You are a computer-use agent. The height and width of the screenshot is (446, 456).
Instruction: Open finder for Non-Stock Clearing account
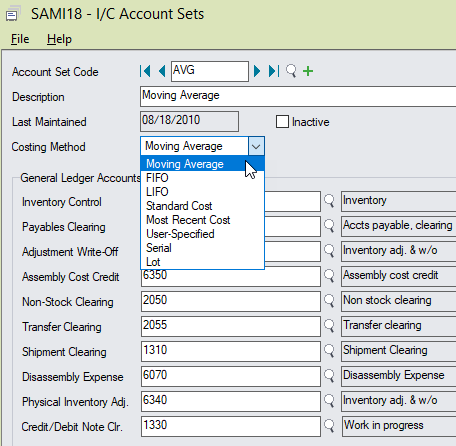pyautogui.click(x=329, y=301)
